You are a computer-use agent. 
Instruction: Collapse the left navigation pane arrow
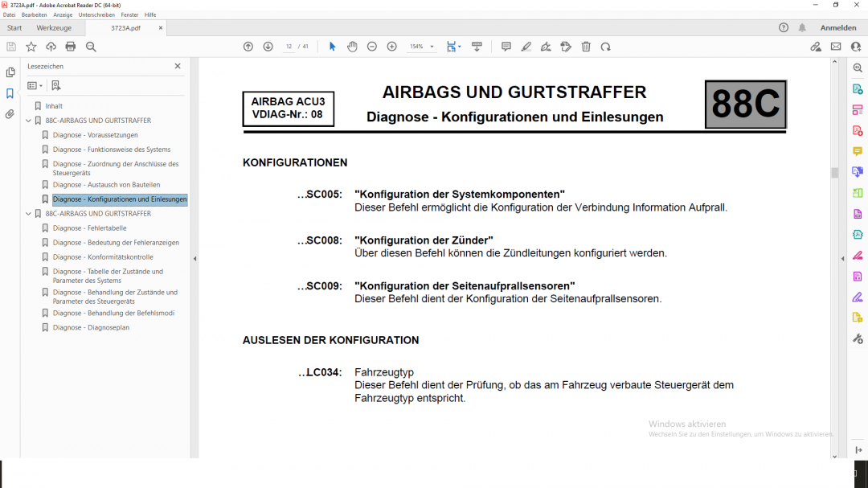tap(194, 258)
